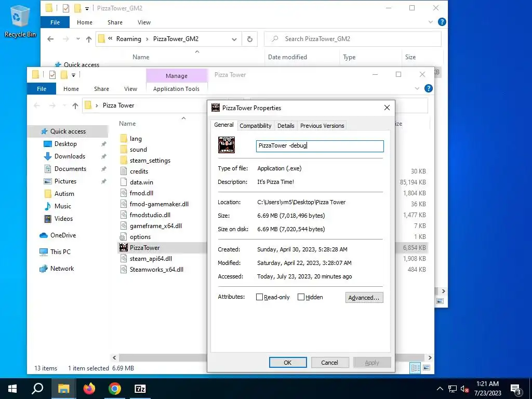The height and width of the screenshot is (399, 532).
Task: Open recent locations dropdown in PizzaTower_GM2 window
Action: point(78,39)
